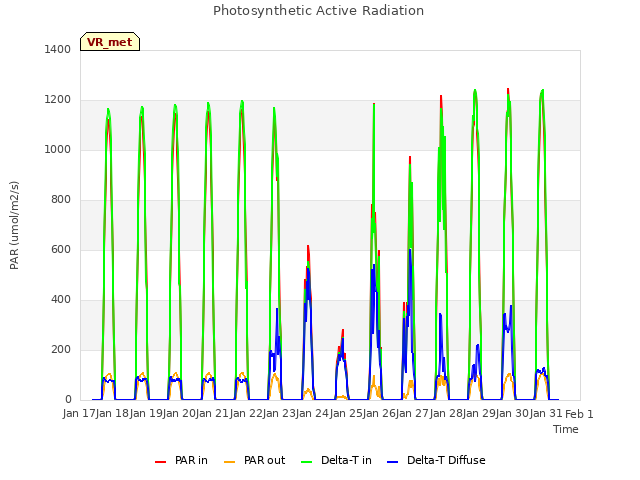Select the PAR in legend label
This screenshot has width=640, height=480.
(191, 460)
